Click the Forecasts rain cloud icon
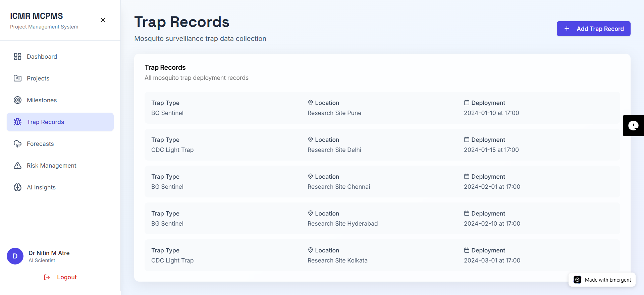 tap(17, 144)
